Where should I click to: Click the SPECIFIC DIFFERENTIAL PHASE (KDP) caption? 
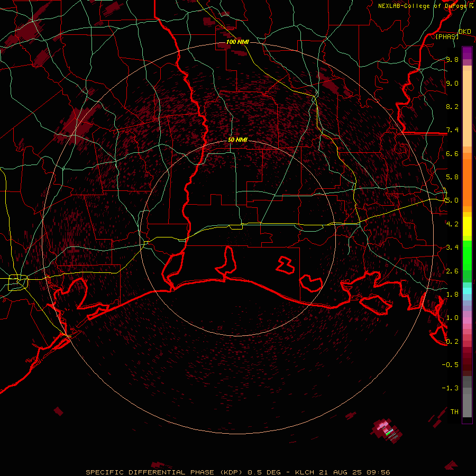[164, 472]
